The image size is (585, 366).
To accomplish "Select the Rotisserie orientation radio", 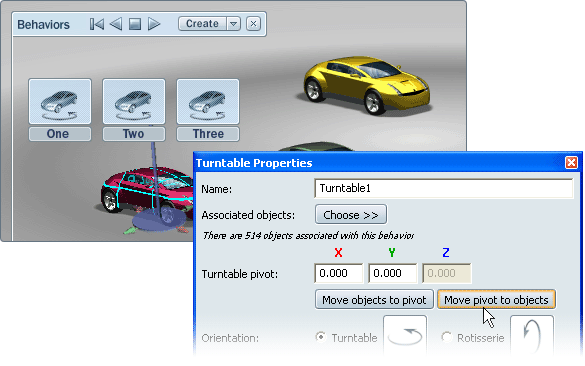I will tap(446, 337).
